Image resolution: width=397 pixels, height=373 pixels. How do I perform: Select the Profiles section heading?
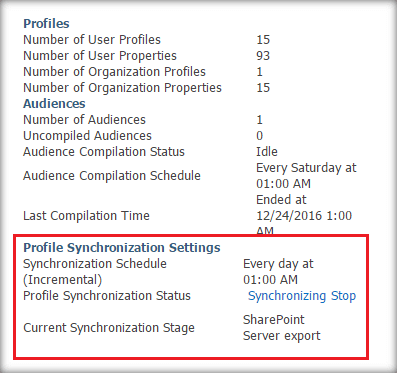pos(46,24)
